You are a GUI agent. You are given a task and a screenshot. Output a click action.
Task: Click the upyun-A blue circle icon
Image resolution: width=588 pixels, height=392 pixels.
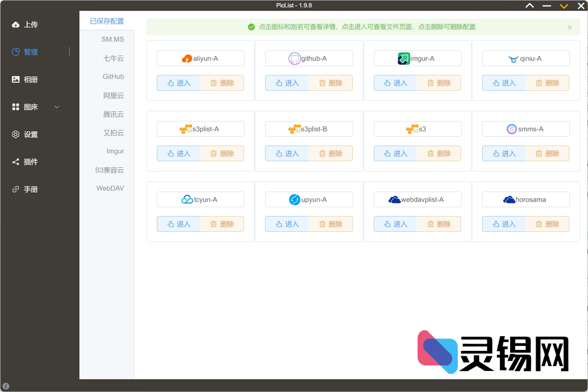click(294, 200)
